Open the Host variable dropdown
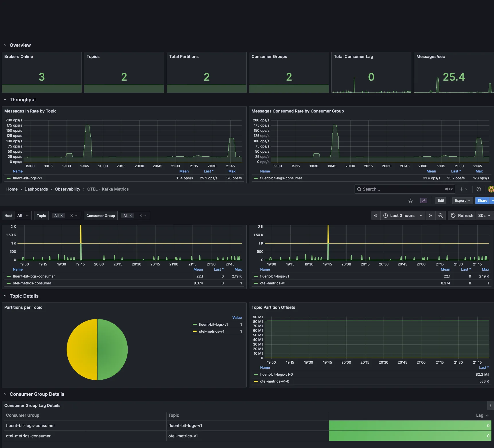Viewport: 494px width, 448px height. (22, 216)
